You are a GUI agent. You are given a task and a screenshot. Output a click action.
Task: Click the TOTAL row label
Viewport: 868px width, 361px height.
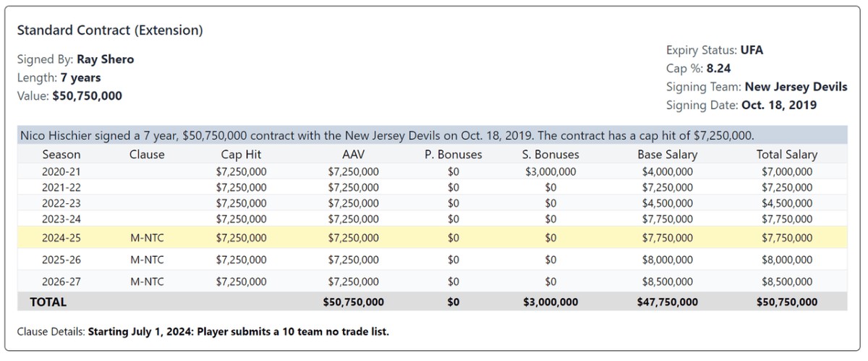click(x=48, y=302)
